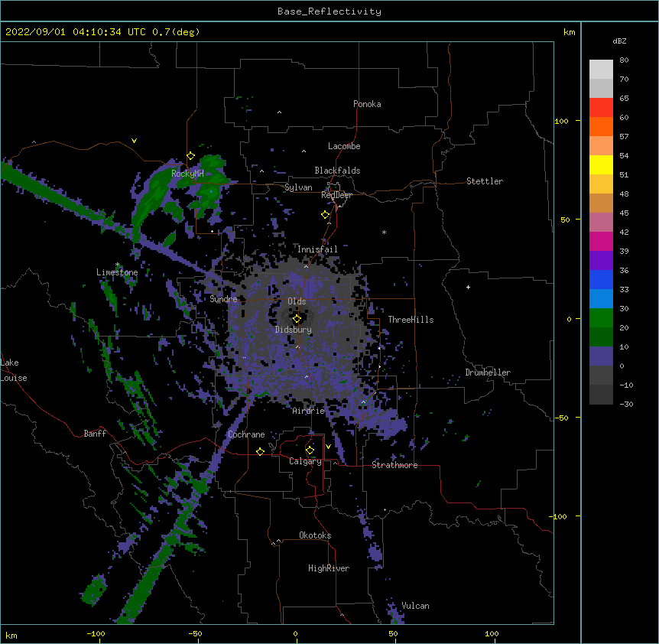Click the dBZ legend heading

click(x=619, y=41)
